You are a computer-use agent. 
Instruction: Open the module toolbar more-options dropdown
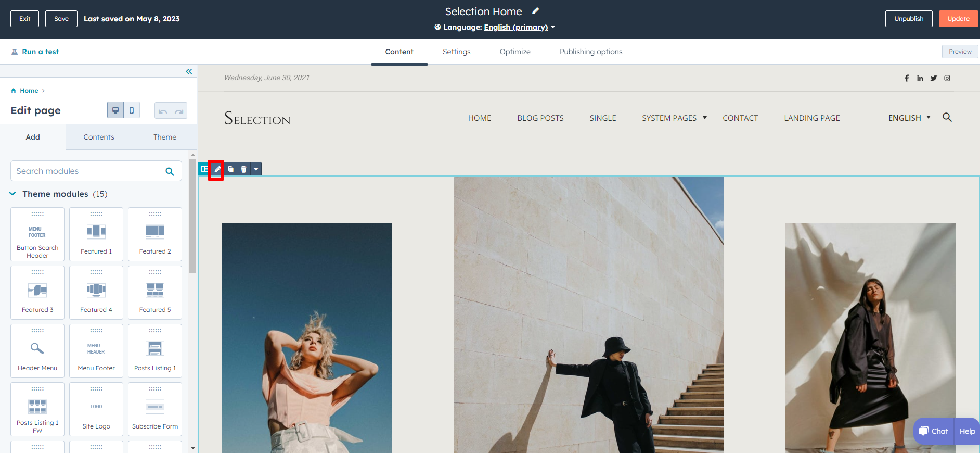pos(256,169)
